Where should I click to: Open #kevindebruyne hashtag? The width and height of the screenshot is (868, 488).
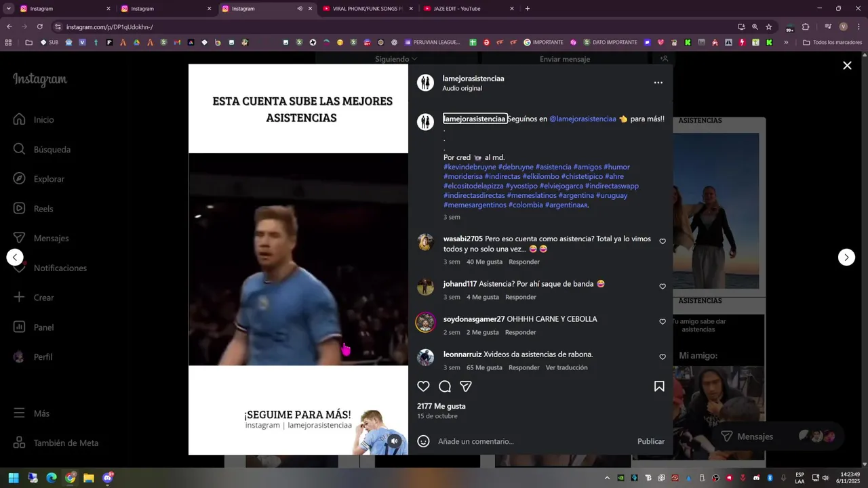[x=470, y=167]
